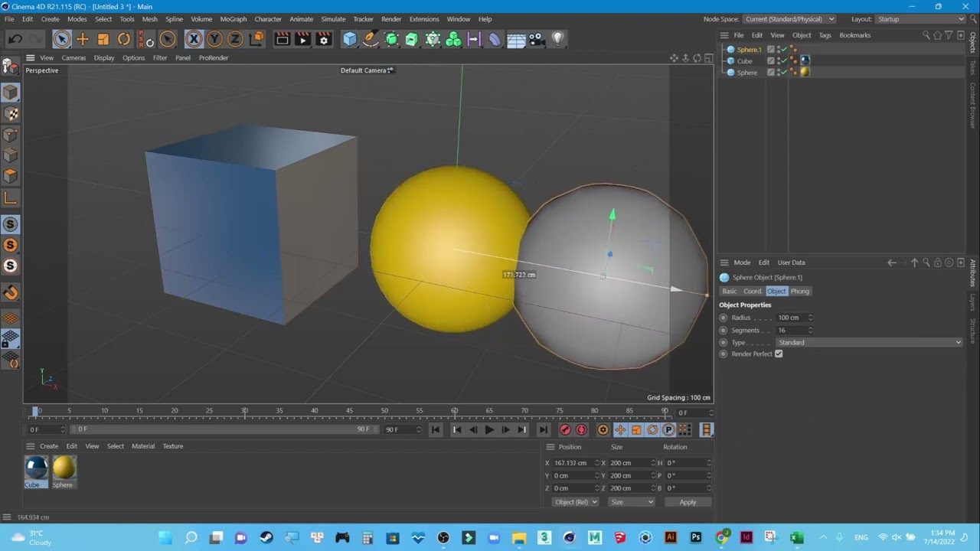Click the timeline preview range slider bar
The height and width of the screenshot is (551, 980).
point(223,430)
